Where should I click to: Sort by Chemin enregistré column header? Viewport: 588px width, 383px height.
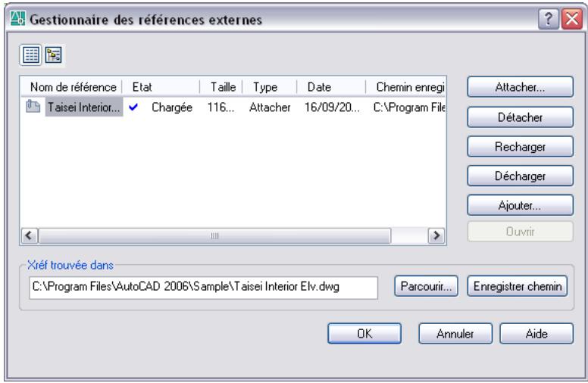pos(405,87)
